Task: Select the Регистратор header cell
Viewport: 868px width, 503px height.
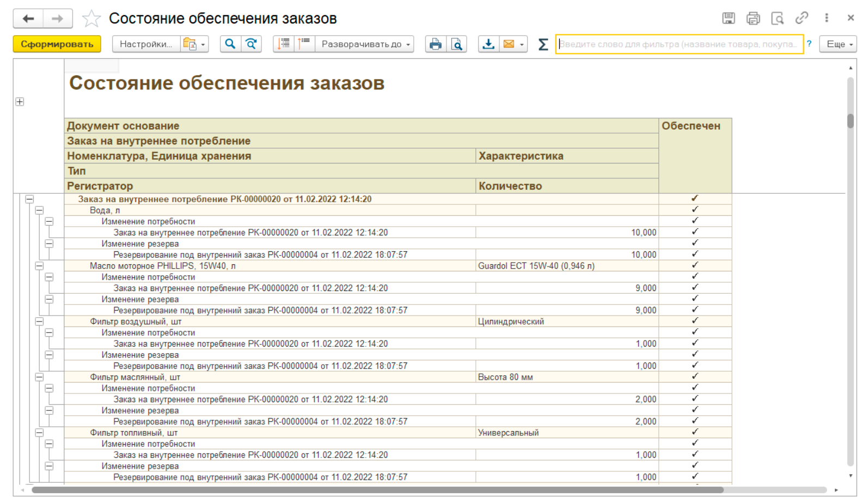Action: [x=270, y=186]
